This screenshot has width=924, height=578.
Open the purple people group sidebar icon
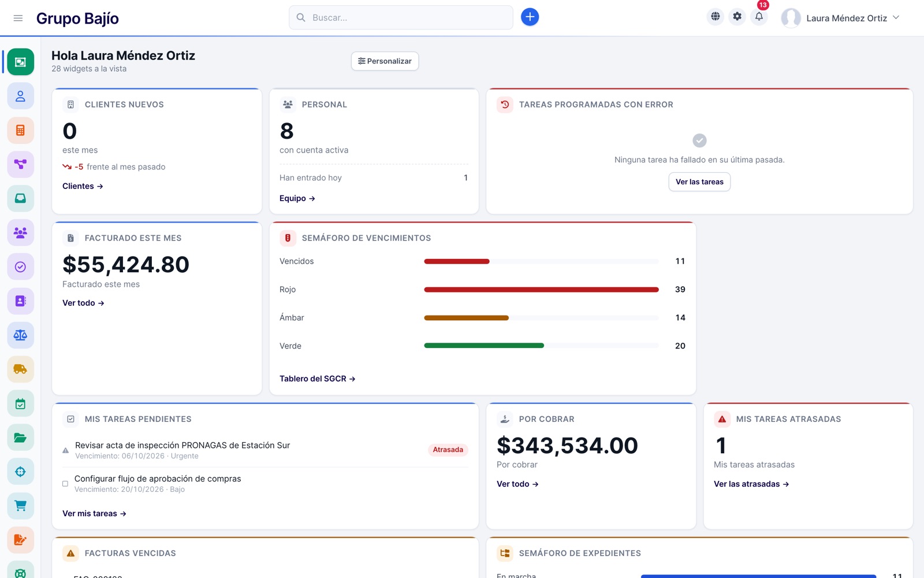20,232
